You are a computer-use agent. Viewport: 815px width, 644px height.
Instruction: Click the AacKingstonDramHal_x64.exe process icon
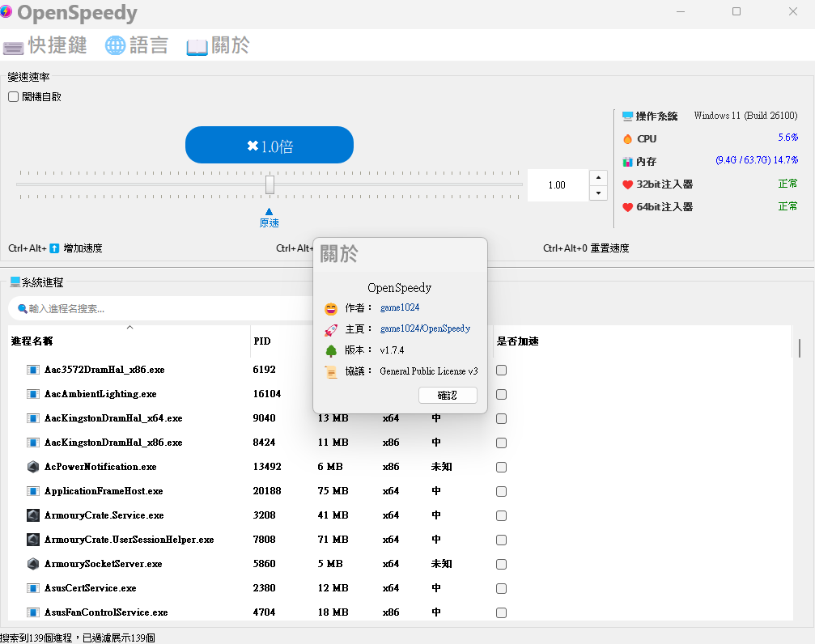pos(32,418)
